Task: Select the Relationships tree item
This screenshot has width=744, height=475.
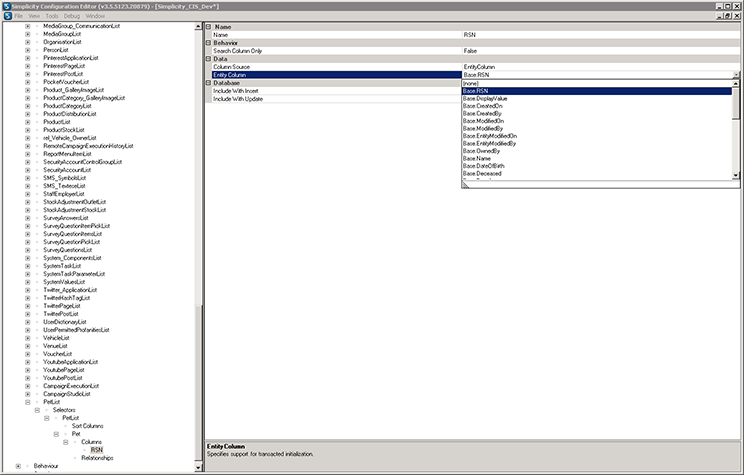Action: [97, 458]
